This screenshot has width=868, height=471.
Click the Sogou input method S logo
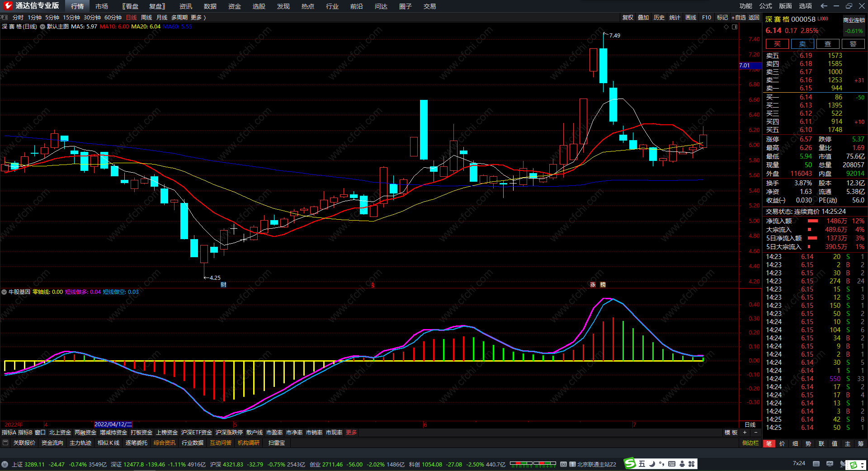630,464
